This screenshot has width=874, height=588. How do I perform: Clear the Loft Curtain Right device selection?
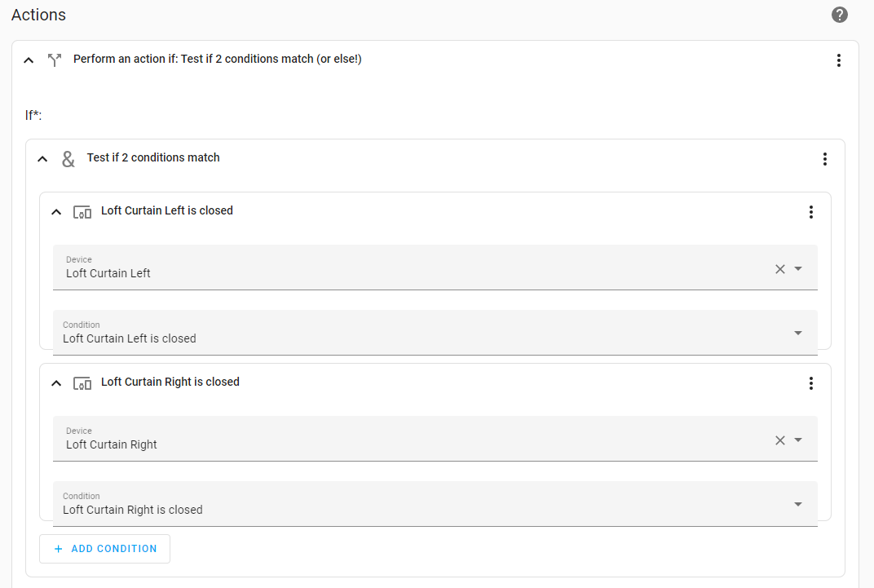(x=779, y=440)
